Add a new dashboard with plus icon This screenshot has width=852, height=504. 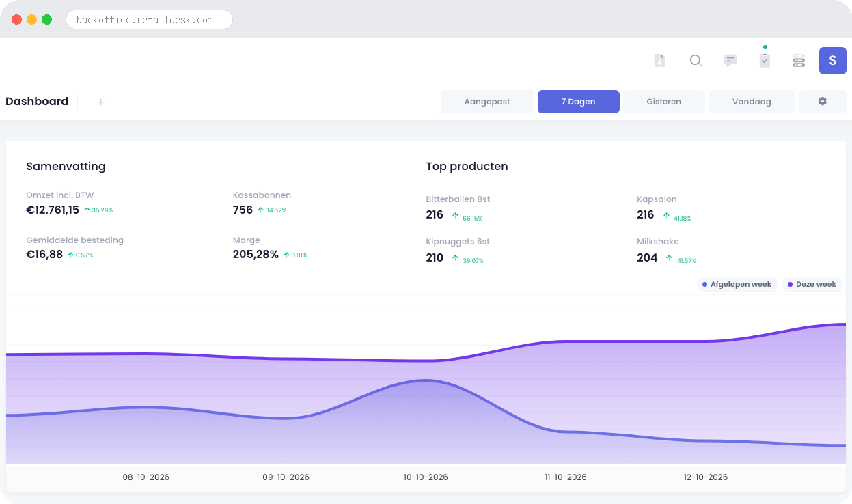point(100,102)
